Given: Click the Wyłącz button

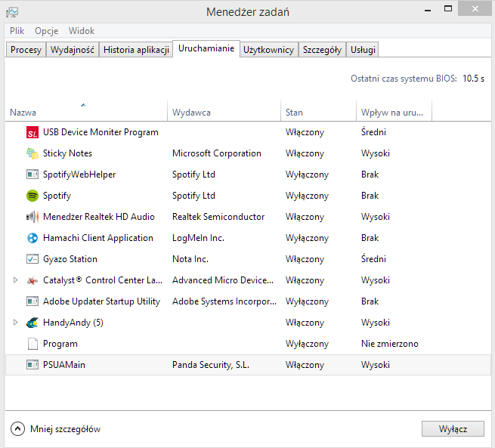Looking at the screenshot, I should point(453,429).
